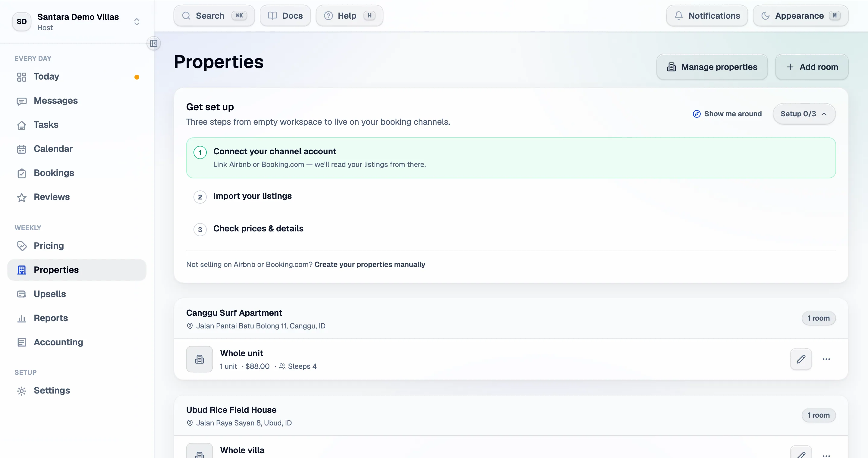Open Today in the sidebar
This screenshot has height=458, width=868.
click(77, 77)
